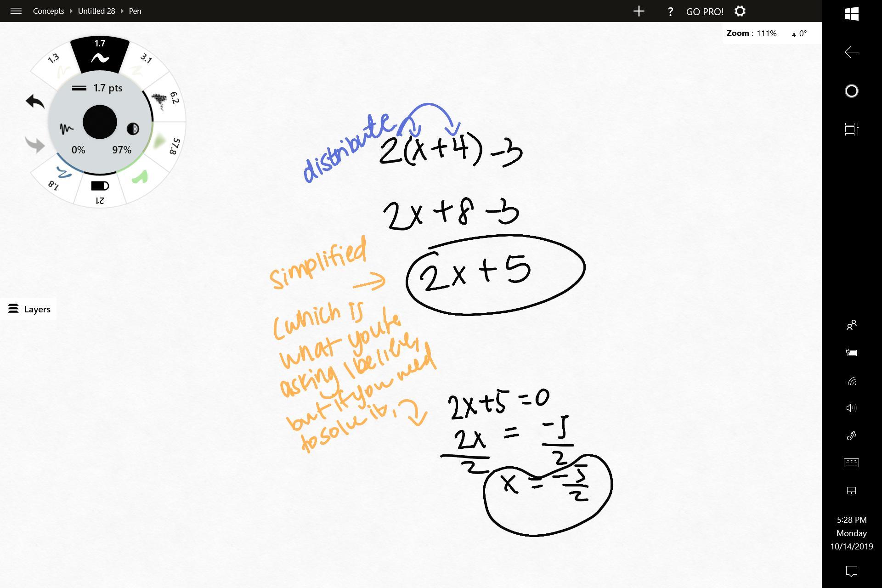Choose the blue 1.8 pen tool
Viewport: 882px width, 588px height.
(x=59, y=178)
